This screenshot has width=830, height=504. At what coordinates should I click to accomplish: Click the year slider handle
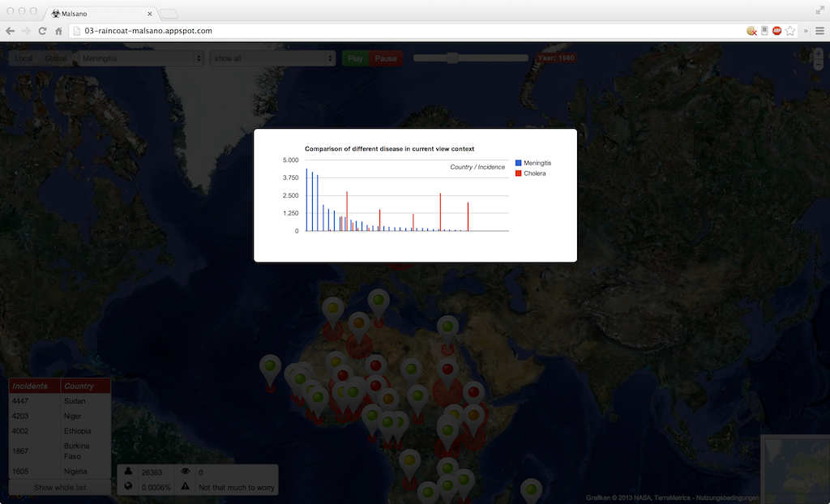coord(452,58)
